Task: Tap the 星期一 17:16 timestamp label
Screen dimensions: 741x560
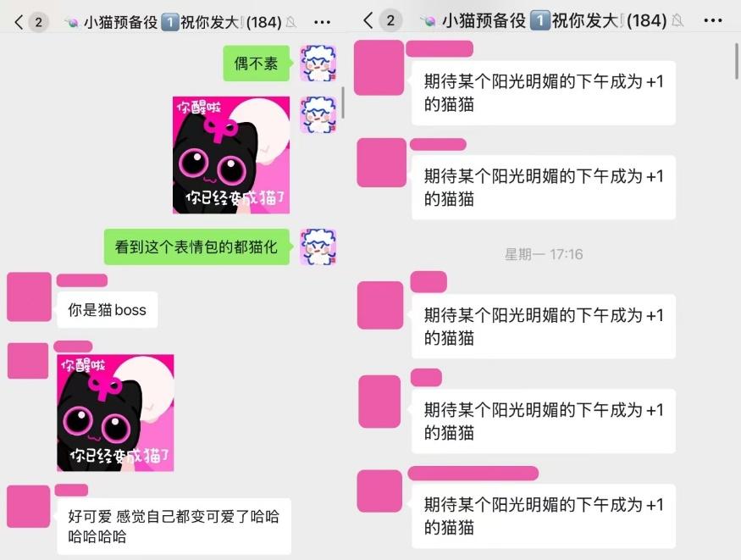Action: tap(544, 254)
